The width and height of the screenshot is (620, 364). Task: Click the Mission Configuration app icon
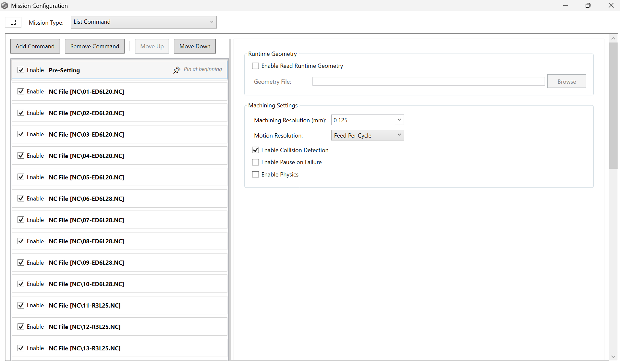[x=5, y=6]
